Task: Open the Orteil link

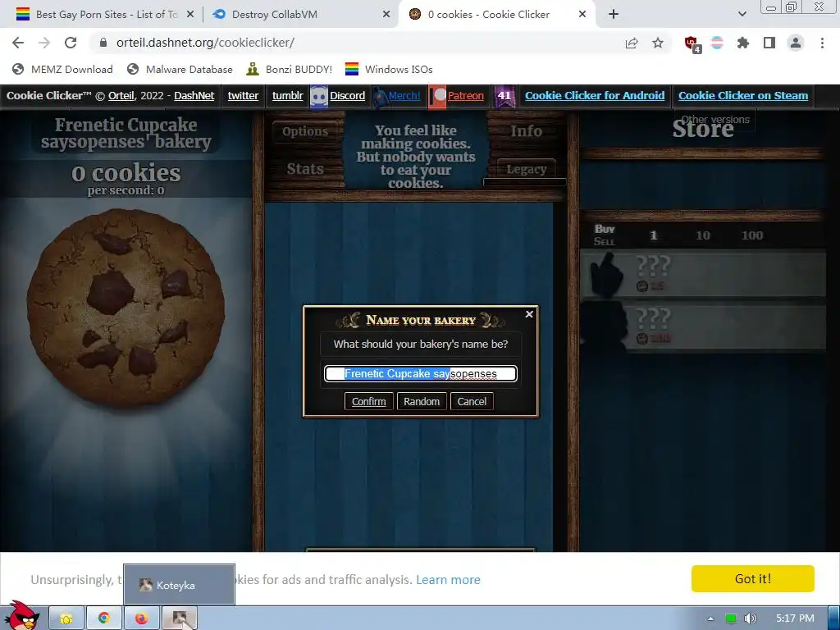Action: [x=121, y=95]
